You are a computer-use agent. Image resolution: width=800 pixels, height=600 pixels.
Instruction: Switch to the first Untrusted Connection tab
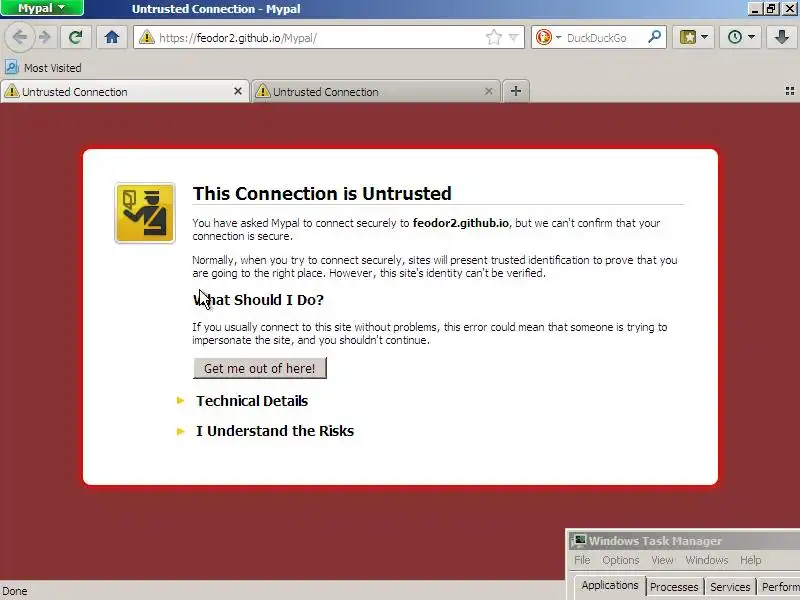[x=124, y=91]
